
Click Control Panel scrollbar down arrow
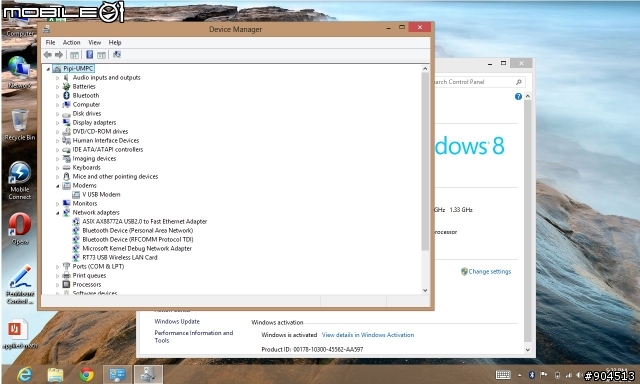coord(527,350)
